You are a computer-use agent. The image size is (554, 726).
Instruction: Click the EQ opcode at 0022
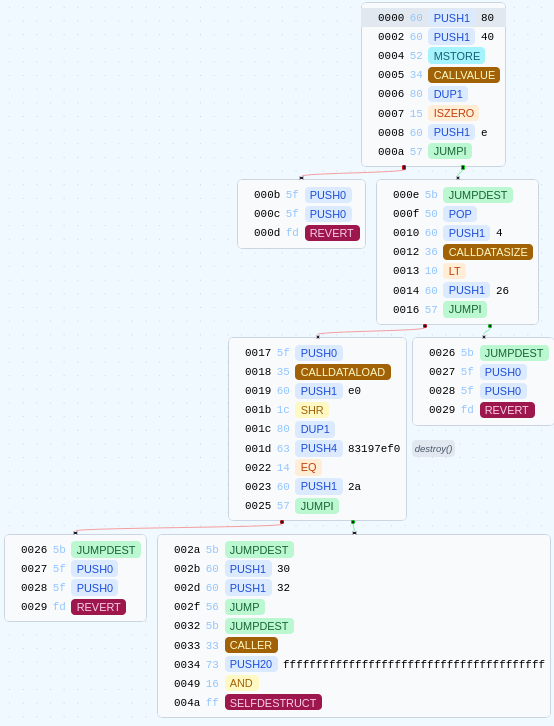pos(308,467)
